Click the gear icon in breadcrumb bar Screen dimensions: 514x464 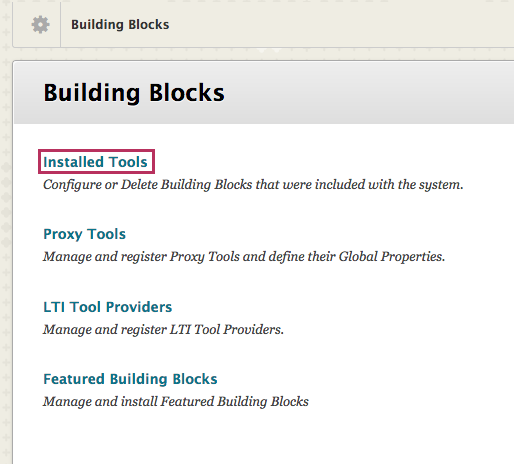[x=40, y=25]
